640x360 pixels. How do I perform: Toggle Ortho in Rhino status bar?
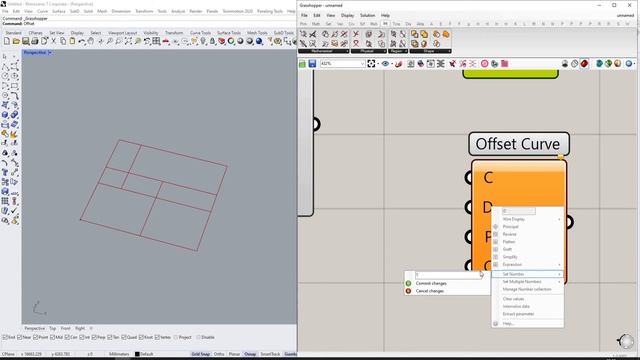point(219,354)
